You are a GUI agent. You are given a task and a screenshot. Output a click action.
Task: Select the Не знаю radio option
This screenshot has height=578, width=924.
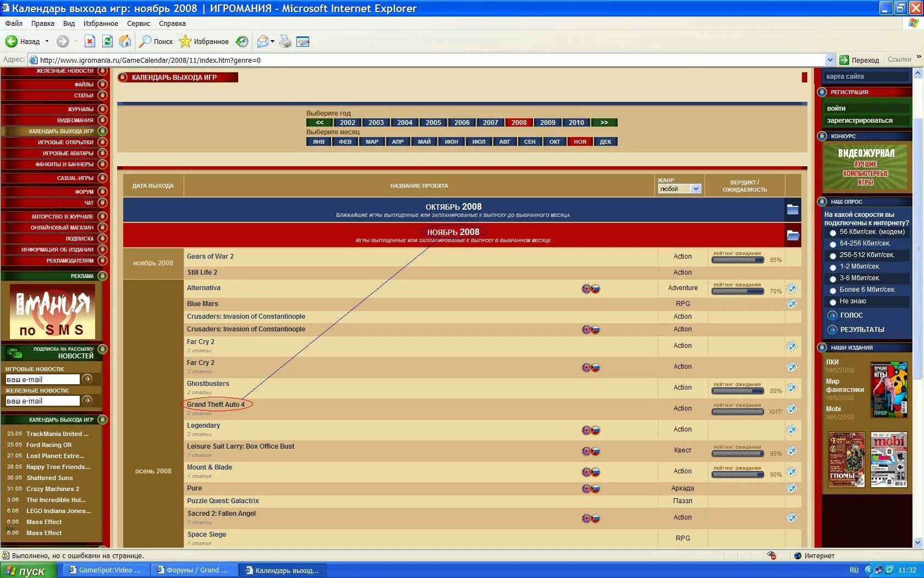click(x=833, y=302)
